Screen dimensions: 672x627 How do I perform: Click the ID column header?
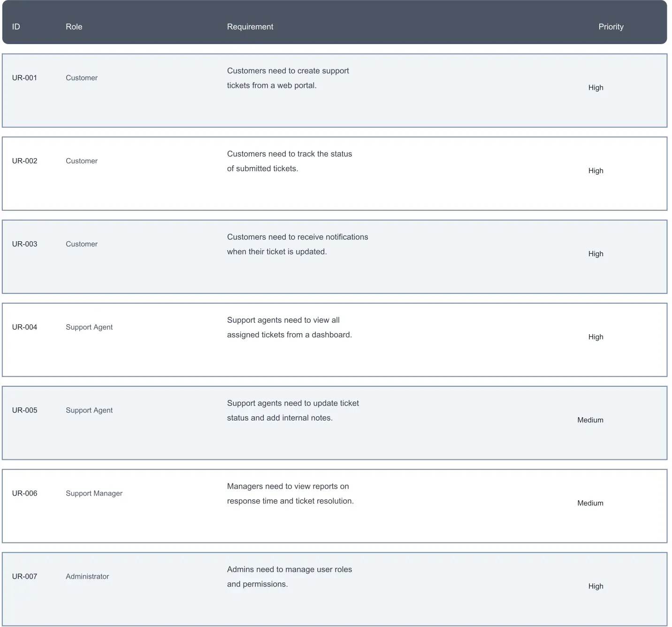click(16, 27)
